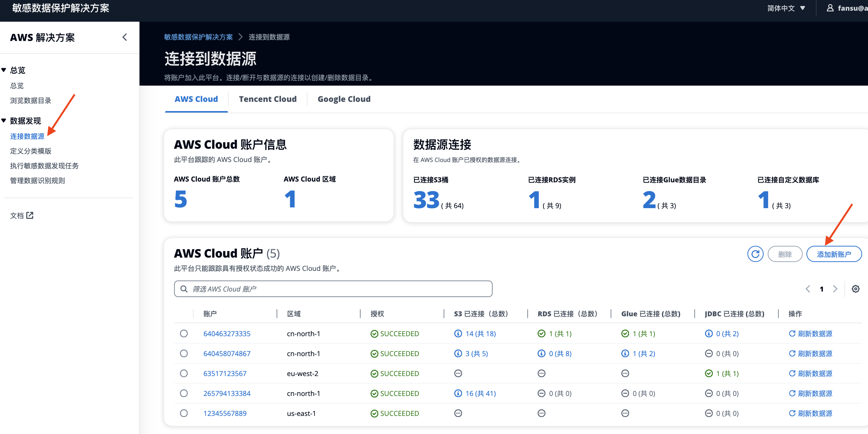Open 执行敏感数据发现任务 in the sidebar
The image size is (868, 434).
click(x=44, y=166)
